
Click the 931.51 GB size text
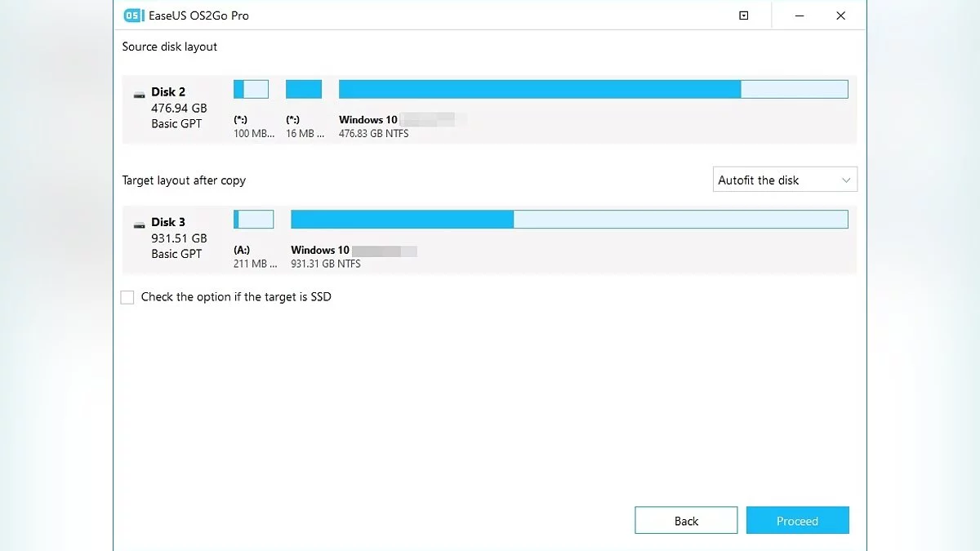(x=179, y=238)
